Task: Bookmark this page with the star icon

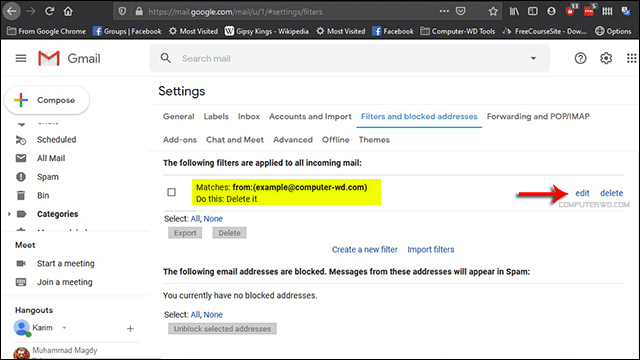Action: pyautogui.click(x=493, y=11)
